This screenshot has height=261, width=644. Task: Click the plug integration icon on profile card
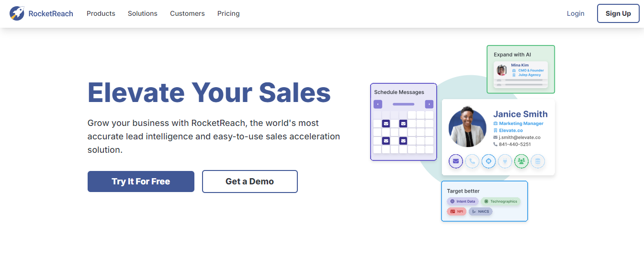click(505, 161)
